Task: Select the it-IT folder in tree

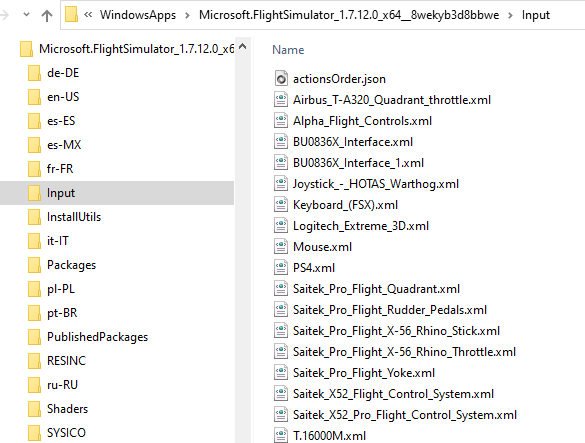Action: pyautogui.click(x=49, y=241)
